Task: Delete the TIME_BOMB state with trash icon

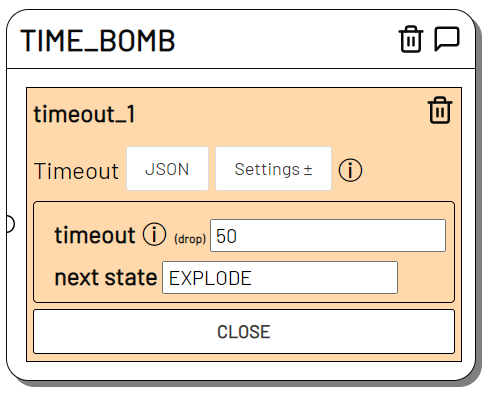Action: pyautogui.click(x=411, y=39)
